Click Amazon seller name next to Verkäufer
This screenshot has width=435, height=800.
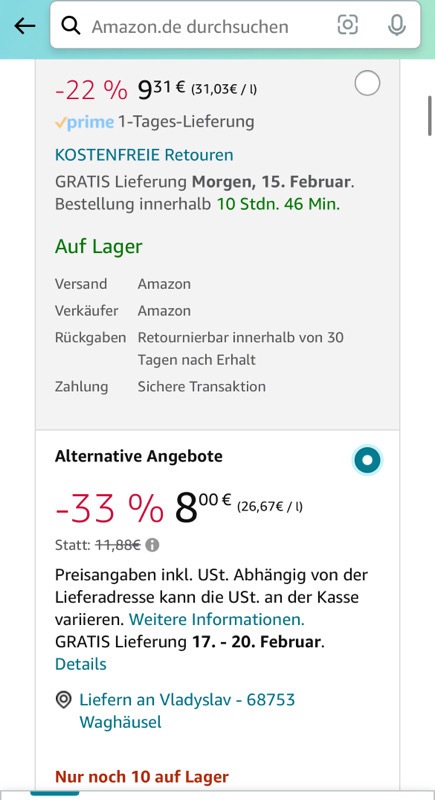164,311
